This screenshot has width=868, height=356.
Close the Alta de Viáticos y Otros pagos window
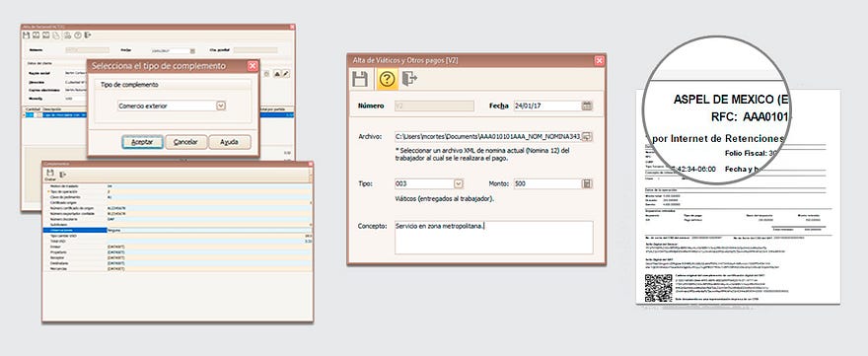coord(600,60)
